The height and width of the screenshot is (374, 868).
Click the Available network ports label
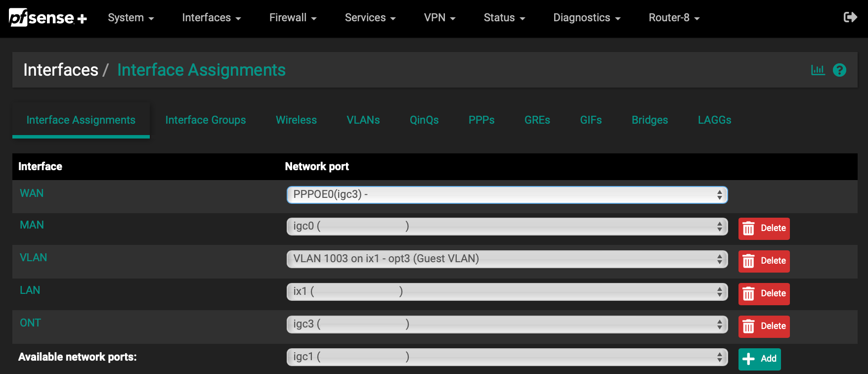pos(78,357)
